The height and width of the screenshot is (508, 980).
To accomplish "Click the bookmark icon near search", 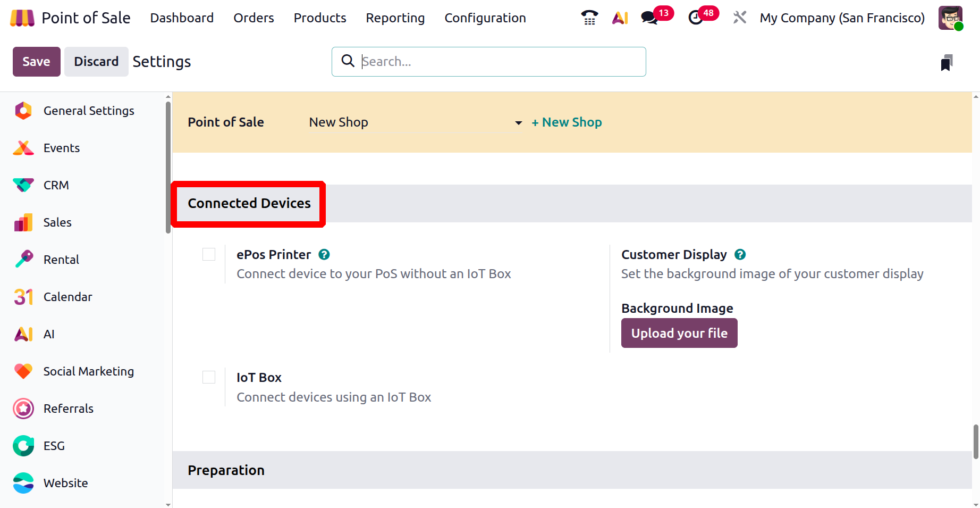I will pos(947,63).
